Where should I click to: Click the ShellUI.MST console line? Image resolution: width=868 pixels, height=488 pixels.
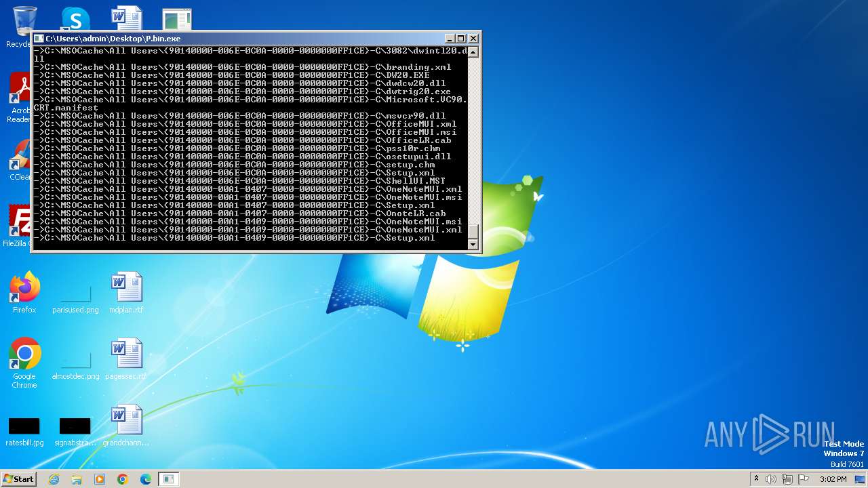(240, 181)
